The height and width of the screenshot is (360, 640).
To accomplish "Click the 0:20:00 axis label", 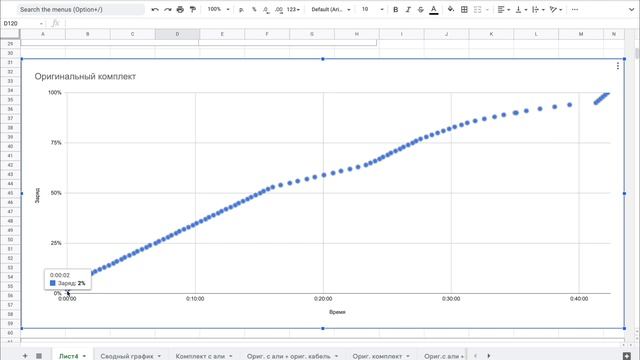I will pos(323,299).
